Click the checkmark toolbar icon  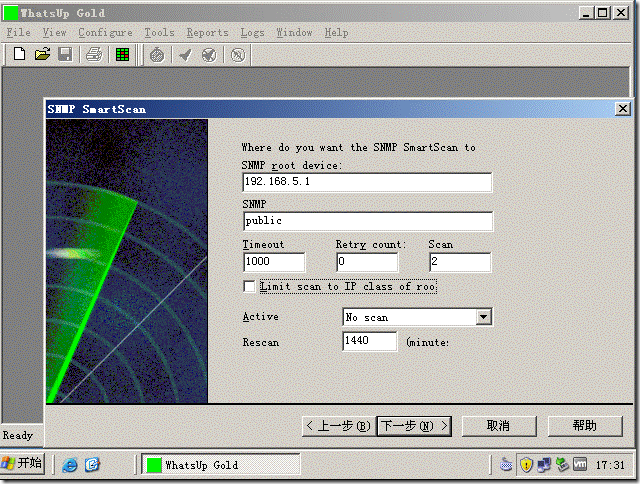coord(185,55)
